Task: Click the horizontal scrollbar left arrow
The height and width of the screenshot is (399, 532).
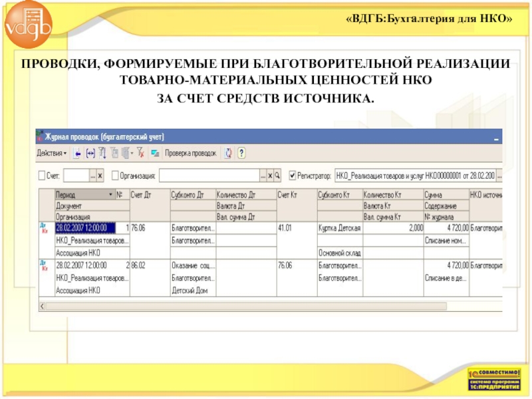Action: click(x=43, y=307)
